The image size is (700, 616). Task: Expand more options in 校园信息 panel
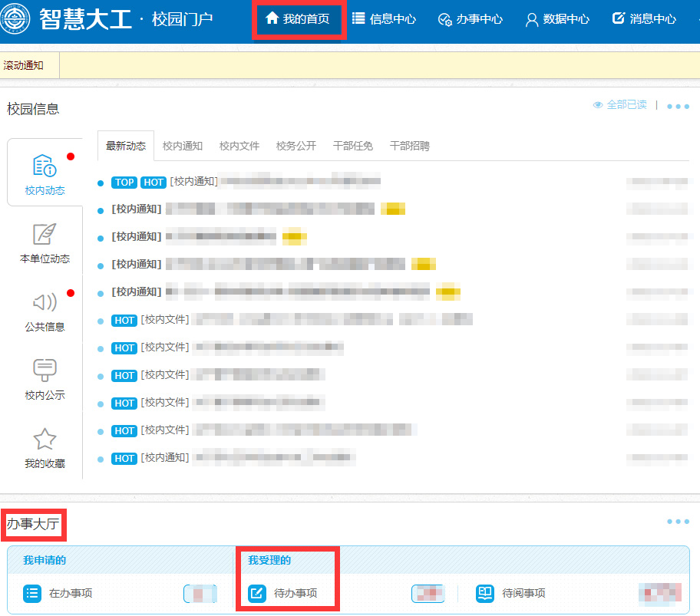click(x=678, y=107)
